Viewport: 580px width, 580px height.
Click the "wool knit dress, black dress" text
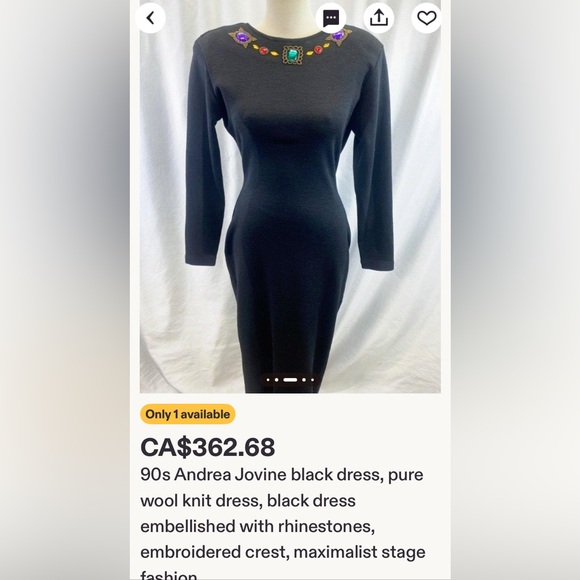click(248, 501)
